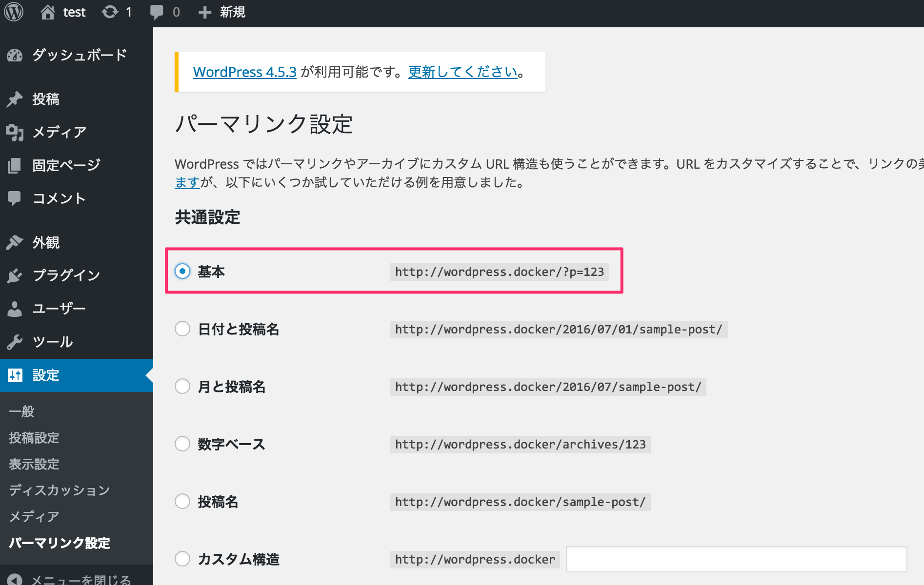This screenshot has height=585, width=924.
Task: Click the ユーザー person icon
Action: [15, 309]
